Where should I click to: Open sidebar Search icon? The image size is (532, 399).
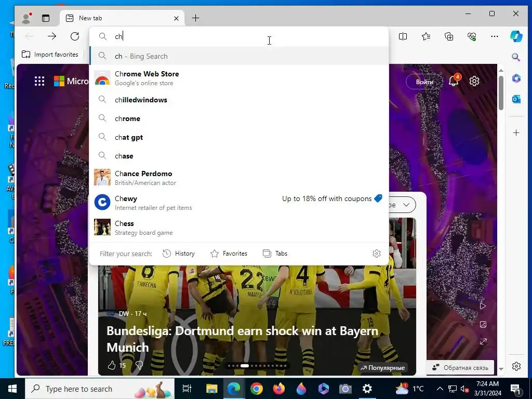coord(516,57)
